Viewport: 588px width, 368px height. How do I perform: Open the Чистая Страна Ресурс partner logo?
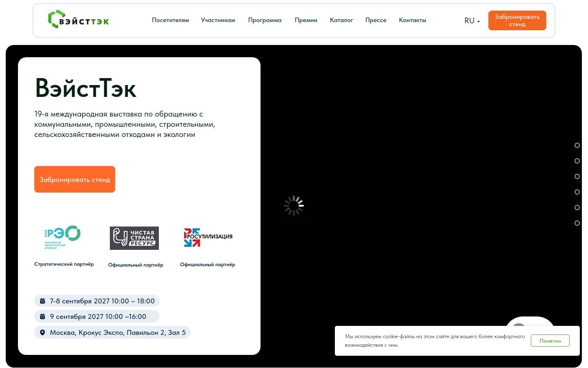tap(134, 238)
